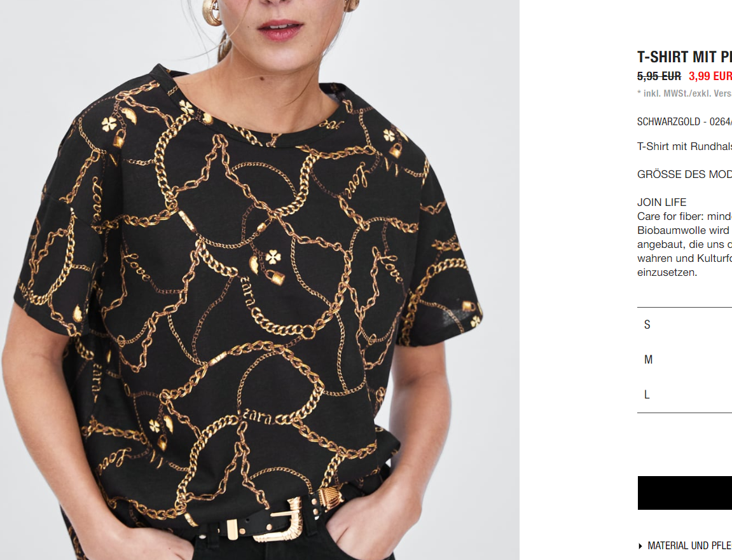Click the T-Shirt mit Rundhals description line
Viewport: 732px width, 560px height.
pos(684,147)
